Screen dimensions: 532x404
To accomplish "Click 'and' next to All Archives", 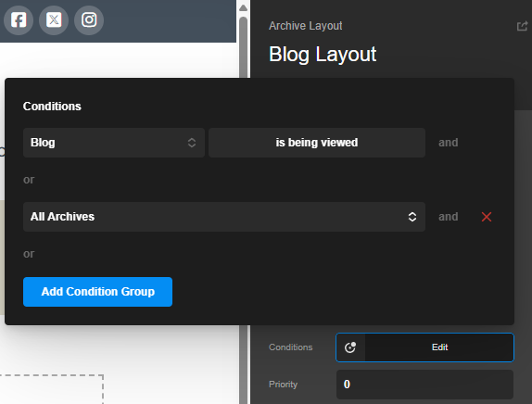I will (449, 217).
